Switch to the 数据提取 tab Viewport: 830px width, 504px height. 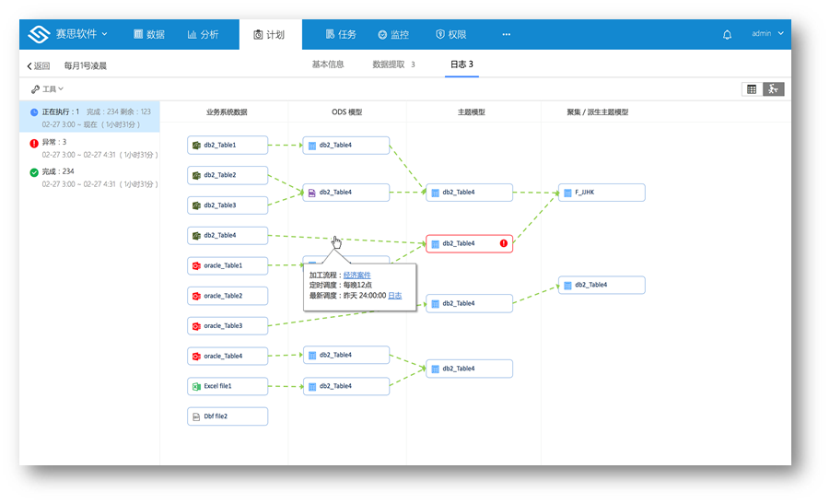point(393,64)
